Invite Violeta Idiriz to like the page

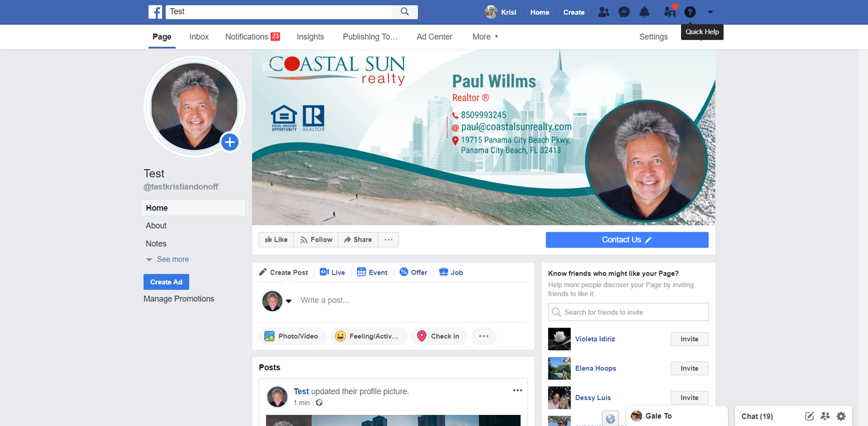point(689,339)
